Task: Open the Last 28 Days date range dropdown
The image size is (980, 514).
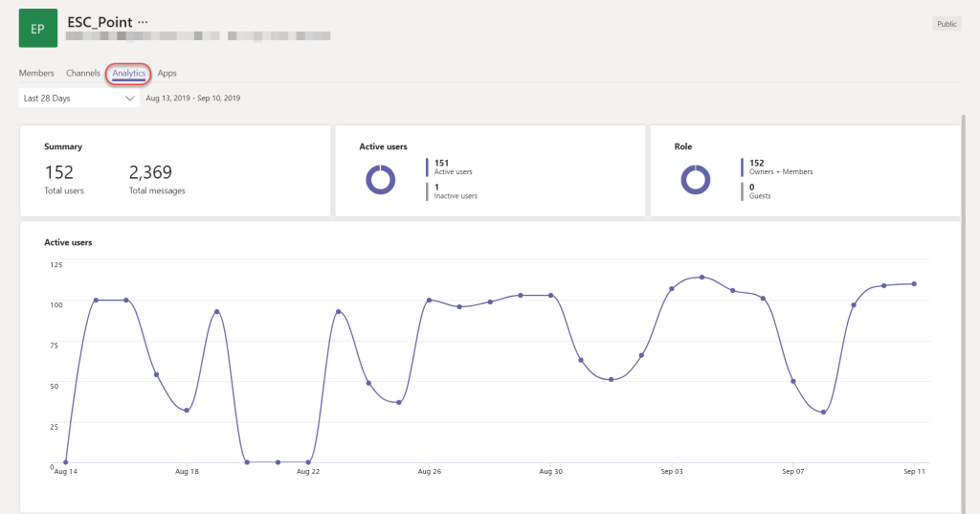Action: [x=79, y=98]
